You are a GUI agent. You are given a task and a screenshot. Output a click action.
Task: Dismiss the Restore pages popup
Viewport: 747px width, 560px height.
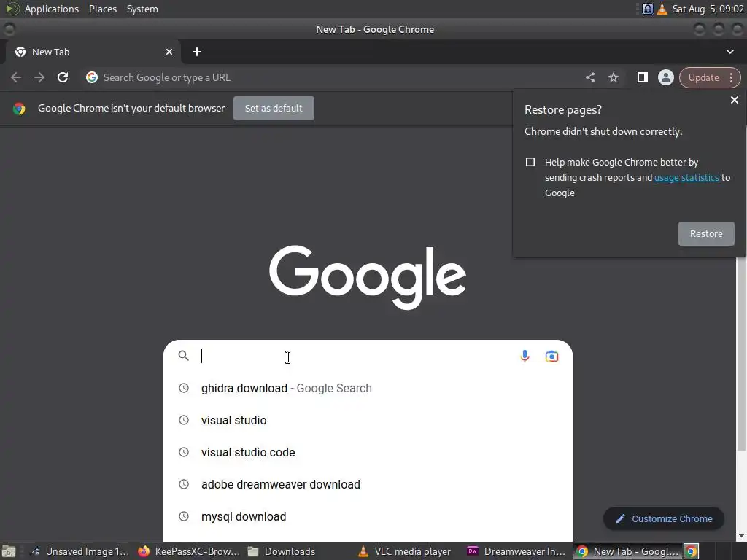734,100
